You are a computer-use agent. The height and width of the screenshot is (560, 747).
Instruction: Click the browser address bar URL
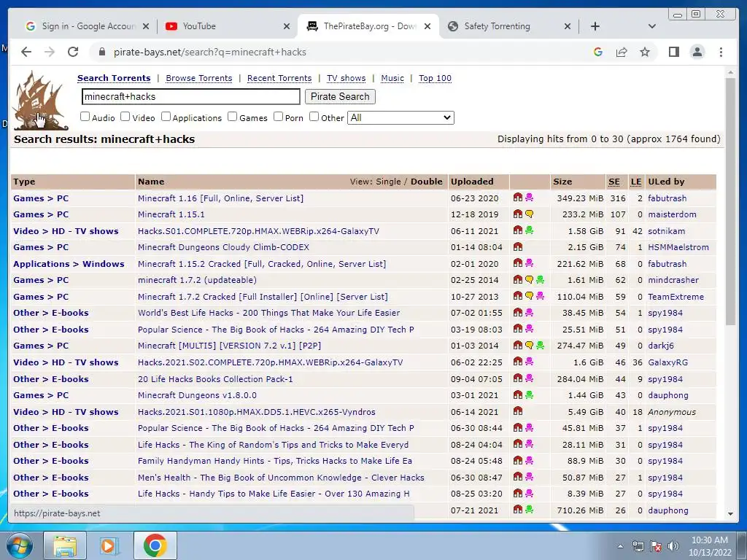[x=209, y=52]
